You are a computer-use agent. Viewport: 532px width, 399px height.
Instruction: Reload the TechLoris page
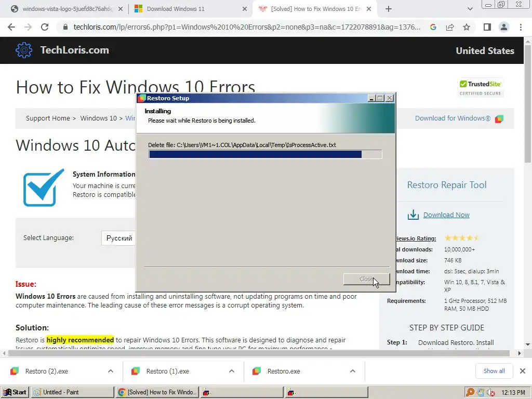[45, 27]
